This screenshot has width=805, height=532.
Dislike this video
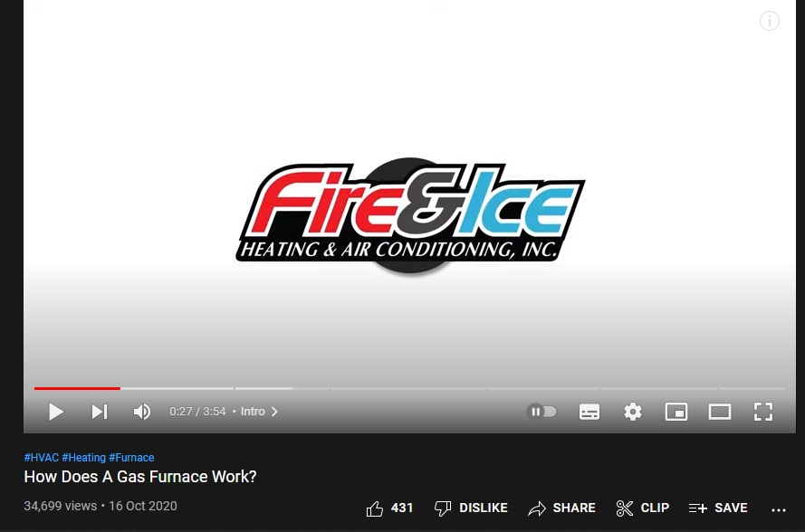[470, 508]
